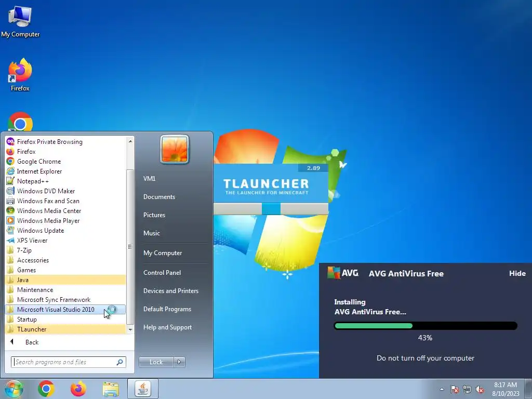This screenshot has height=399, width=532.
Task: Select the My Computer desktop icon
Action: pyautogui.click(x=20, y=21)
